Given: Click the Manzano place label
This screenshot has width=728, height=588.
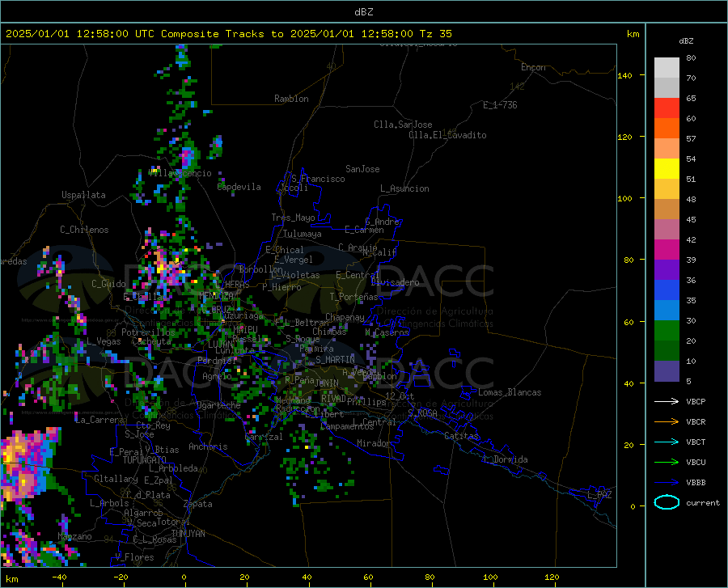Looking at the screenshot, I should click(74, 536).
